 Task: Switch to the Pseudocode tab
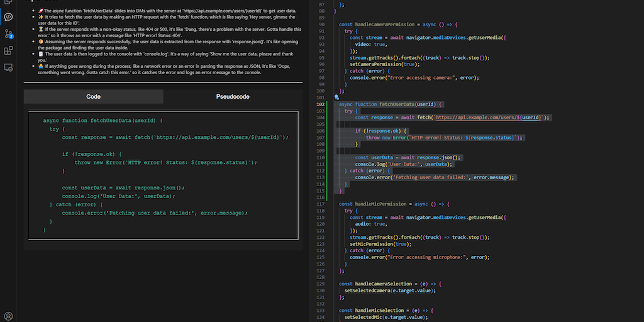click(233, 97)
